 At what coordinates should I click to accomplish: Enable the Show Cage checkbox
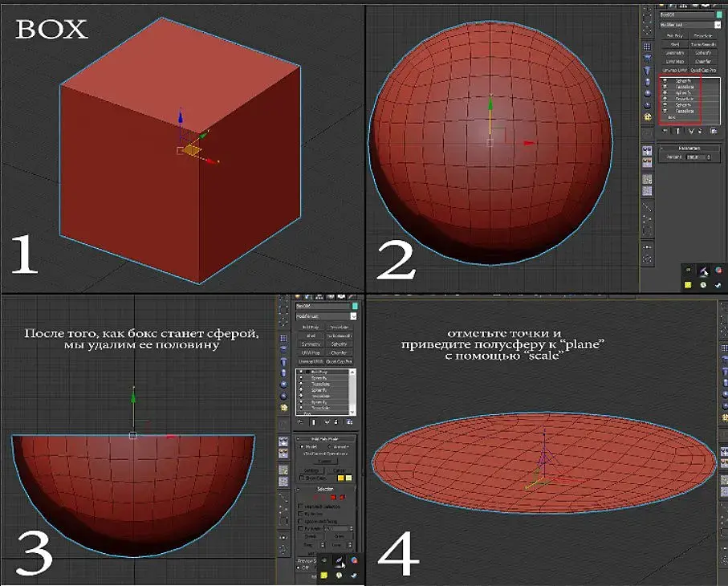302,478
